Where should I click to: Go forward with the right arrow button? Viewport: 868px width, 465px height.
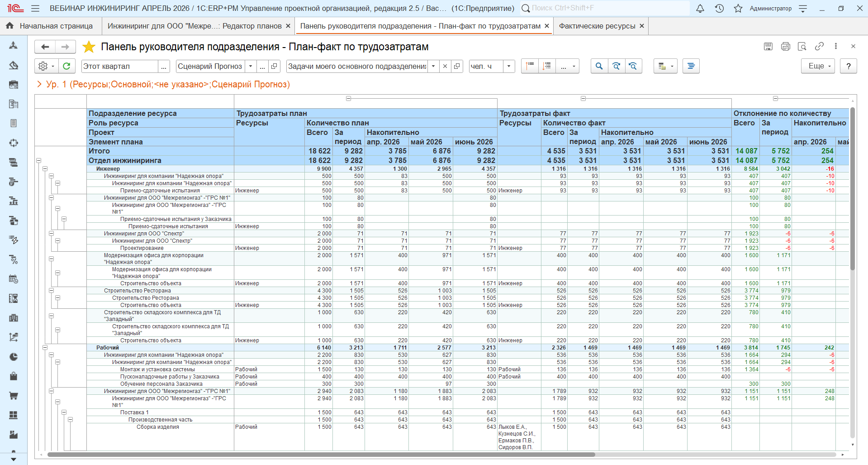(x=65, y=47)
